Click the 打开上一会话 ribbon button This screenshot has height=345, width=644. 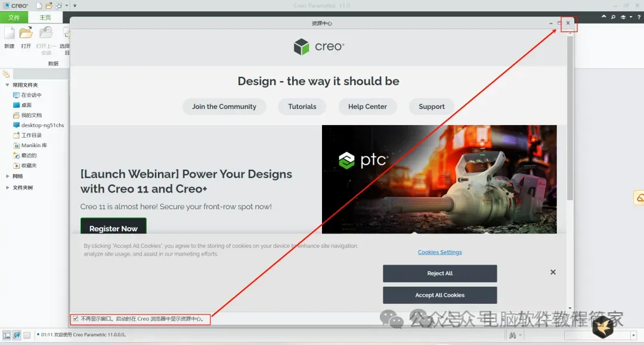(x=46, y=40)
